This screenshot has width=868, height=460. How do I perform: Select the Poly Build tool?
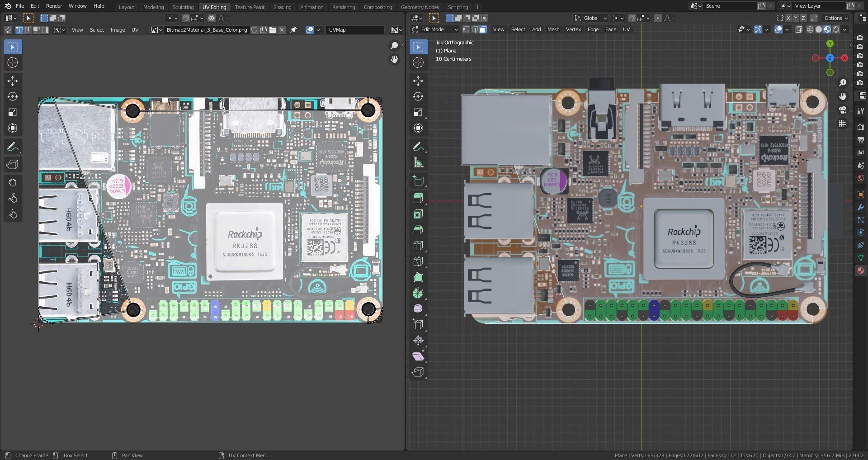click(x=418, y=277)
